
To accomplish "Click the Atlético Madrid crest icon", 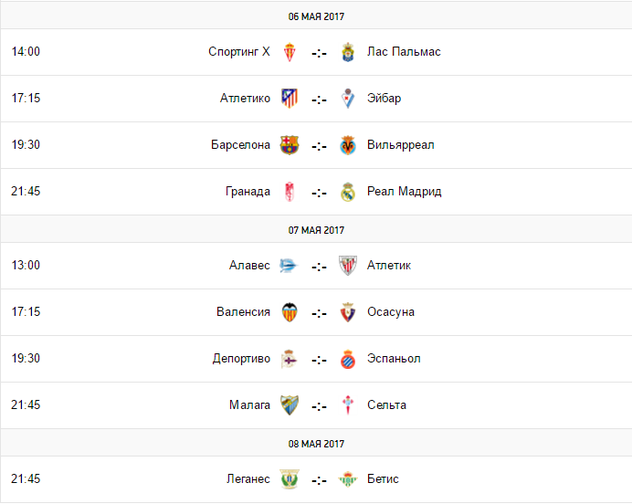I will 289,98.
